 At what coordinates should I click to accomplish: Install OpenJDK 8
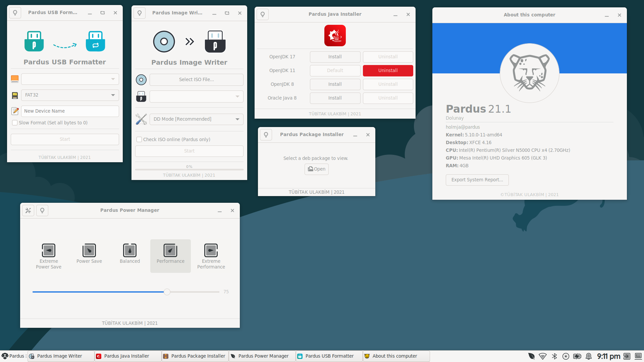tap(335, 84)
